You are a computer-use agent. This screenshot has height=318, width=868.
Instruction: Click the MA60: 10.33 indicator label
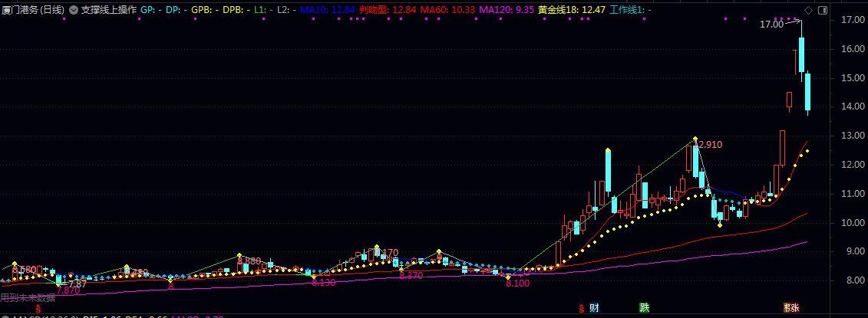point(447,10)
